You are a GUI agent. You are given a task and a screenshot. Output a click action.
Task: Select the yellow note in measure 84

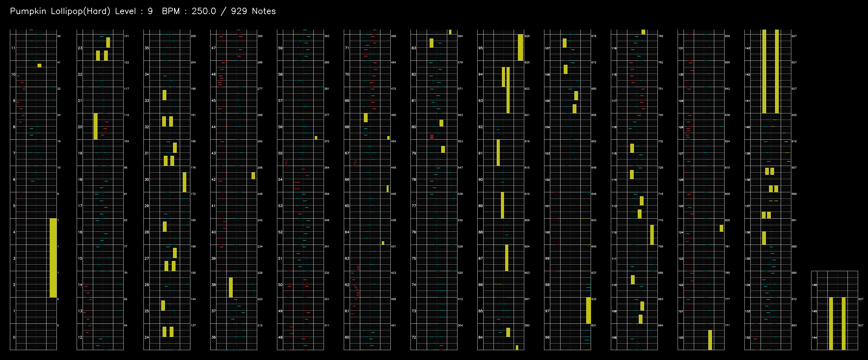click(508, 332)
